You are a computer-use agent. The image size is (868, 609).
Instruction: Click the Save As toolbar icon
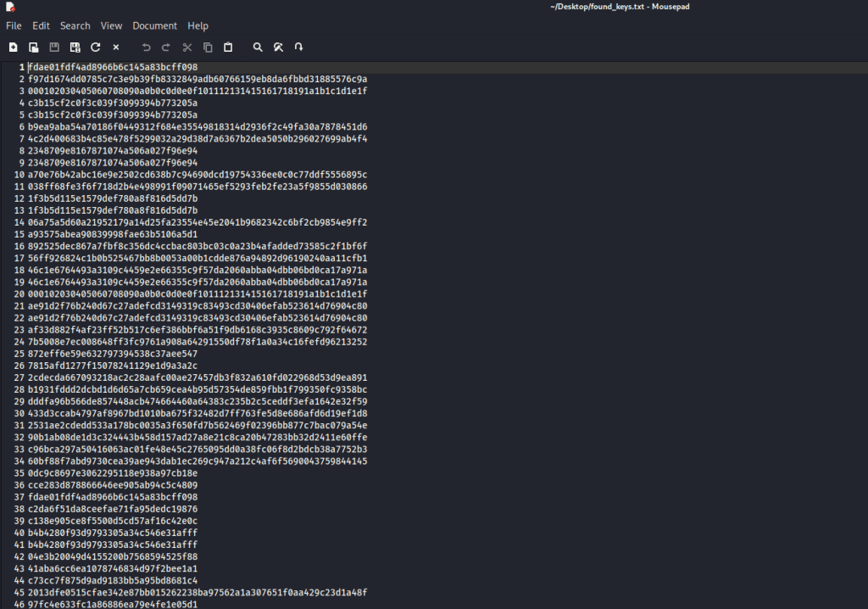[x=75, y=47]
